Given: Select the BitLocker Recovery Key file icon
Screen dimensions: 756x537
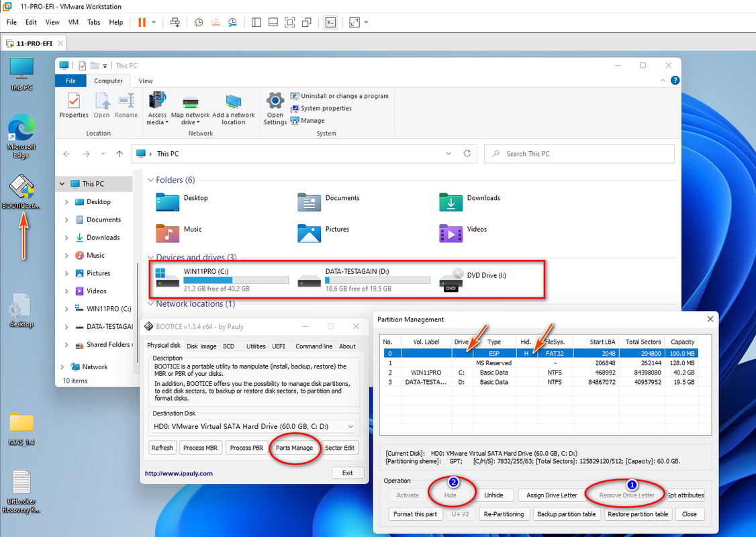Looking at the screenshot, I should [x=21, y=491].
